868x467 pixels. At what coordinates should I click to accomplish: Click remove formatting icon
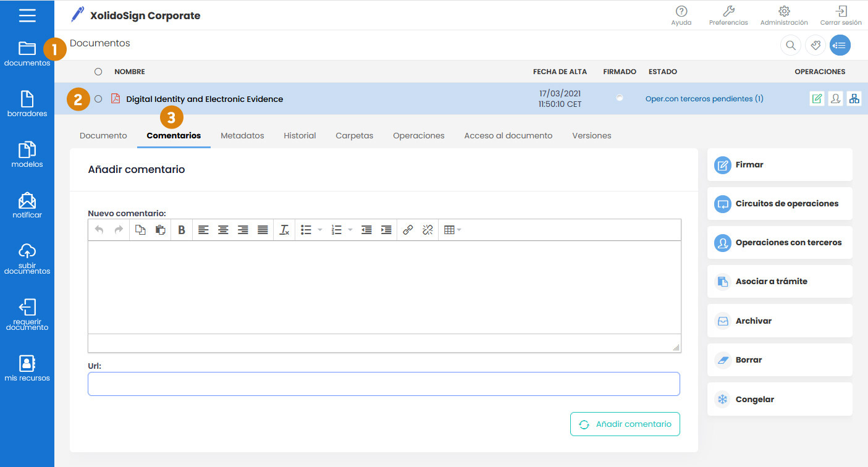point(284,230)
